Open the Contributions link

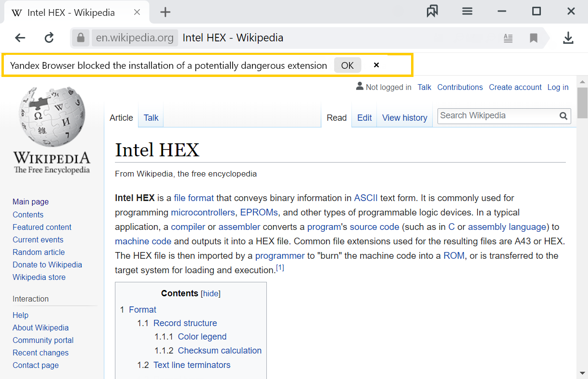[x=460, y=88]
